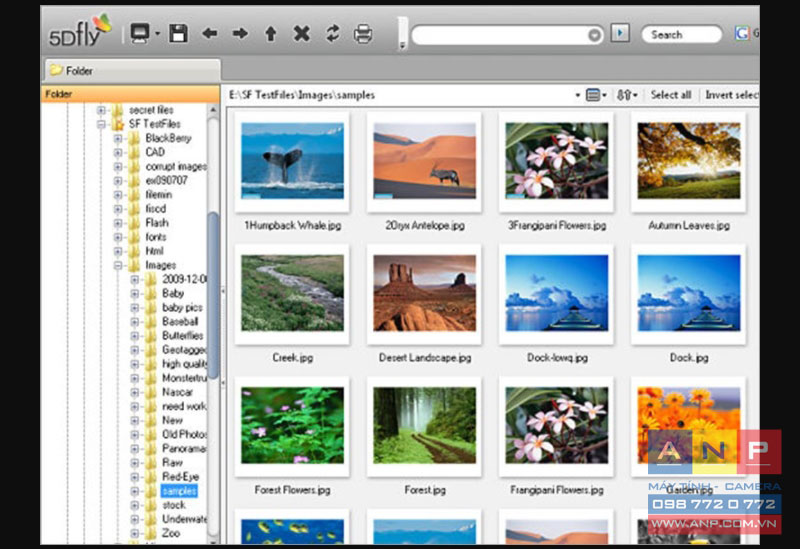Viewport: 800px width, 549px height.
Task: Click the toolbar separator collapse handle
Action: 403,34
